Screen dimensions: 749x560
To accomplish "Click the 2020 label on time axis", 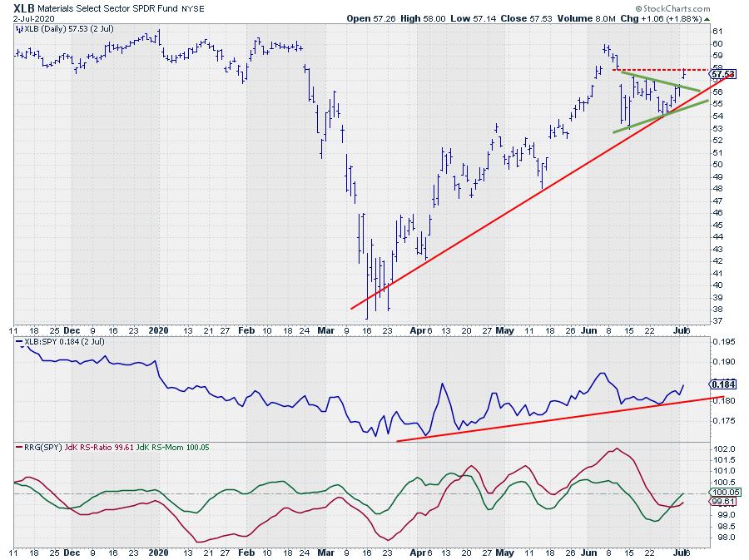I will pyautogui.click(x=160, y=329).
